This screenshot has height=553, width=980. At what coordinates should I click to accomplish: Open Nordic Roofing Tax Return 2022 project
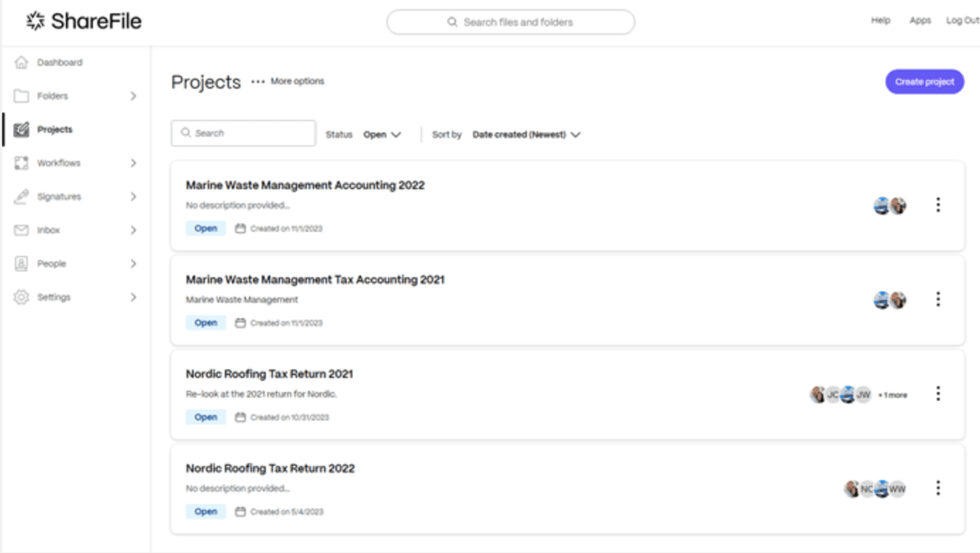[270, 469]
